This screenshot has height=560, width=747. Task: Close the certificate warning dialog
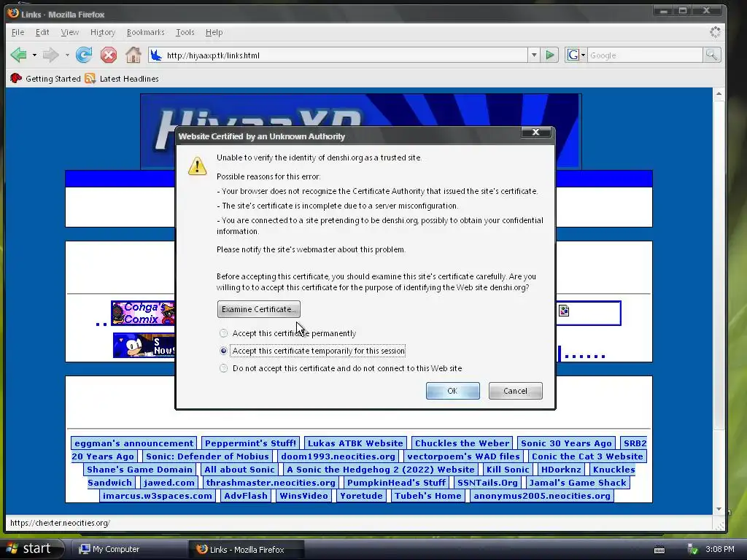(x=535, y=133)
